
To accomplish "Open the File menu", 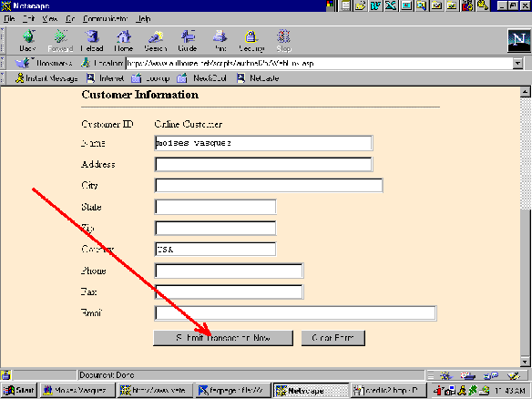I will pos(9,18).
